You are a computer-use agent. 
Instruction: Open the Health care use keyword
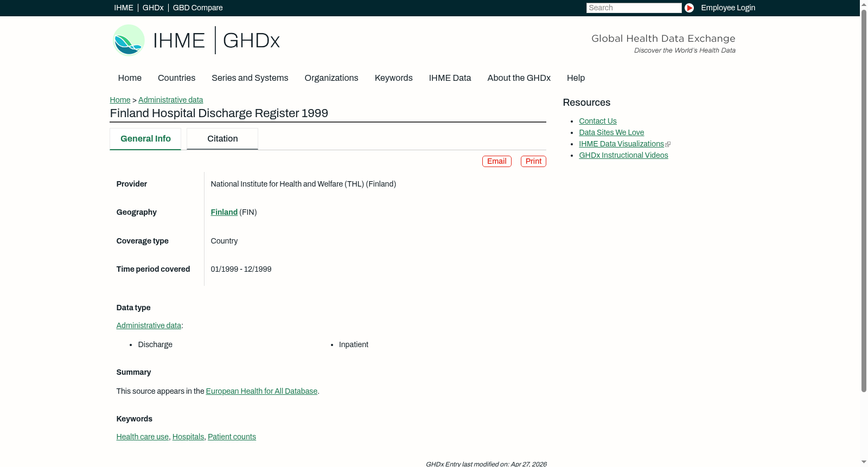143,437
